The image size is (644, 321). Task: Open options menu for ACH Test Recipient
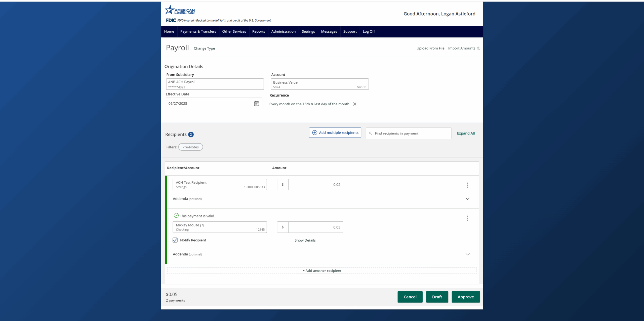coord(467,185)
